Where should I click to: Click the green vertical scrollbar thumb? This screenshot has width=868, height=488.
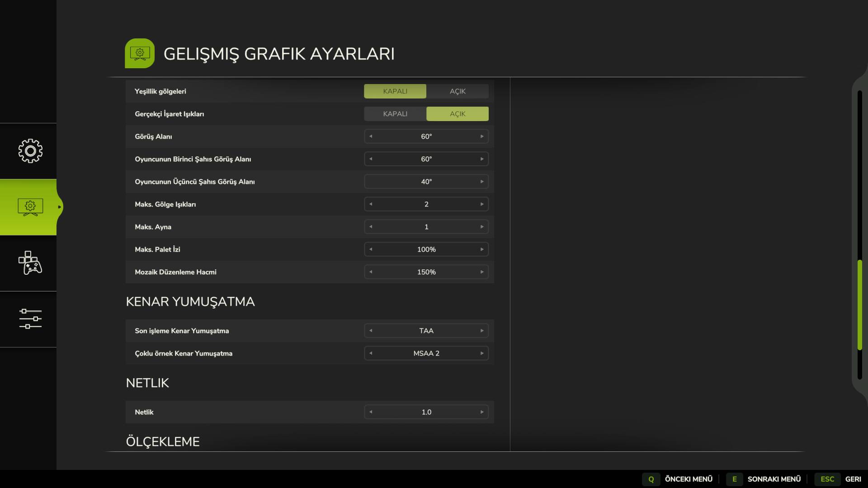859,305
